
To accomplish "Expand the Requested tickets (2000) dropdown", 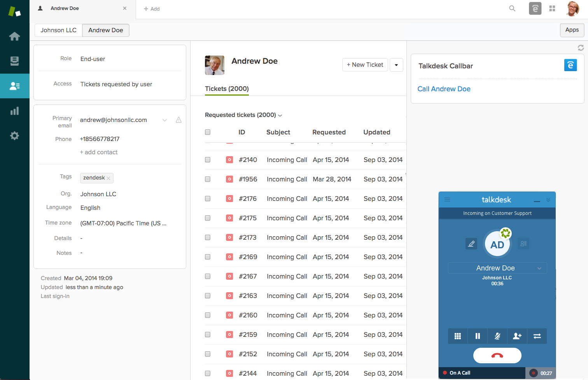I will point(280,115).
